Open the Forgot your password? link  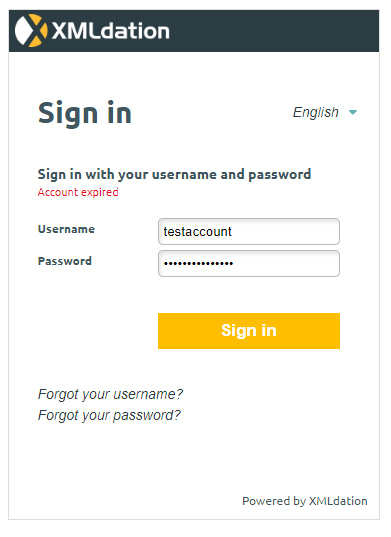click(x=109, y=415)
